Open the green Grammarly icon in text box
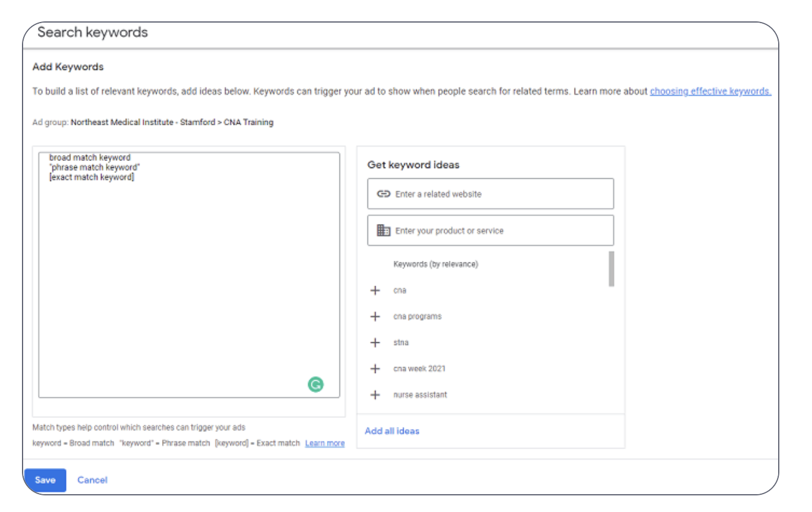Viewport: 812px width, 512px height. (316, 384)
